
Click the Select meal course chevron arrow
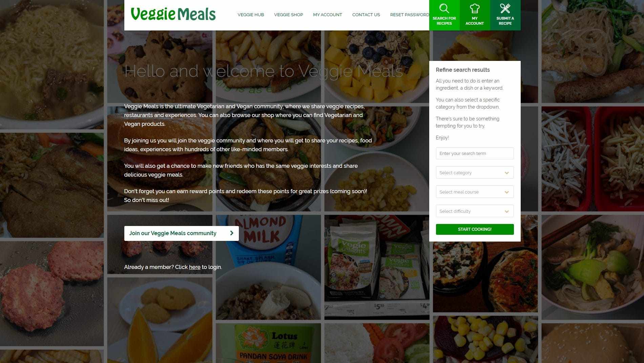click(507, 192)
